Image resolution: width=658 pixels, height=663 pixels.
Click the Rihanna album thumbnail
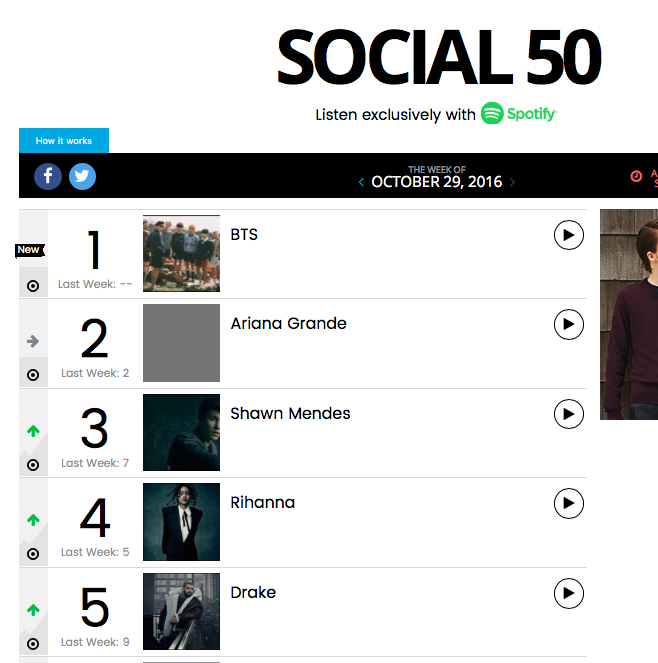tap(181, 522)
